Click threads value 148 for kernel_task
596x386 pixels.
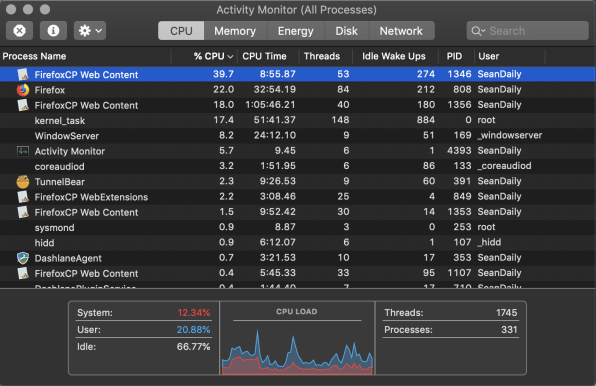(x=340, y=120)
